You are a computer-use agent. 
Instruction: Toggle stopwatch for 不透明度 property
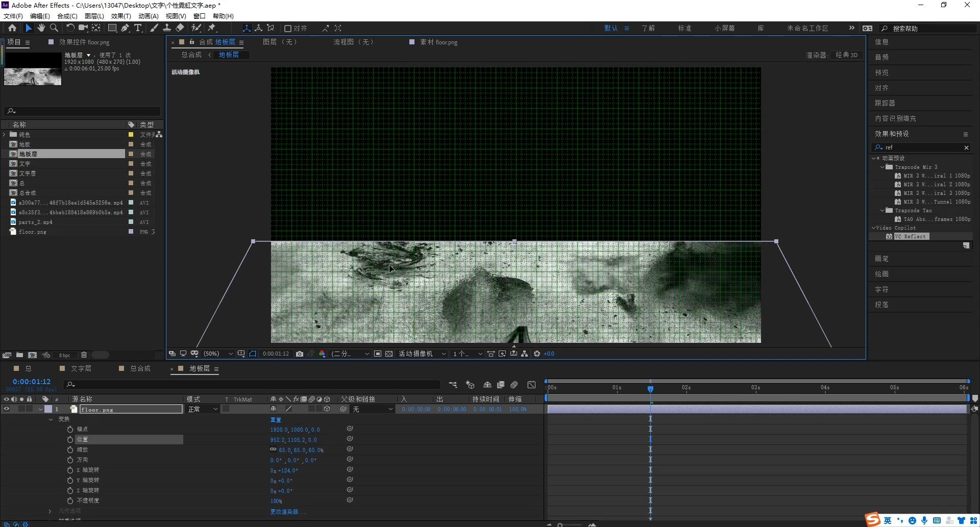coord(70,500)
